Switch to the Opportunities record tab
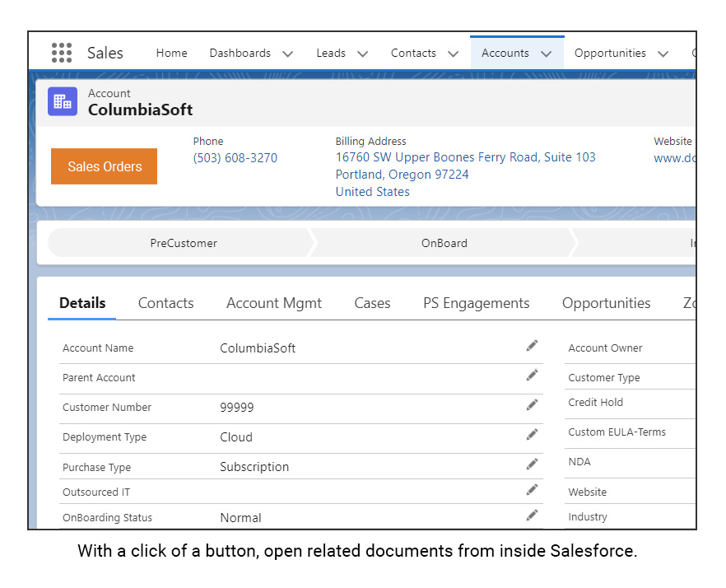726x588 pixels. [x=606, y=303]
